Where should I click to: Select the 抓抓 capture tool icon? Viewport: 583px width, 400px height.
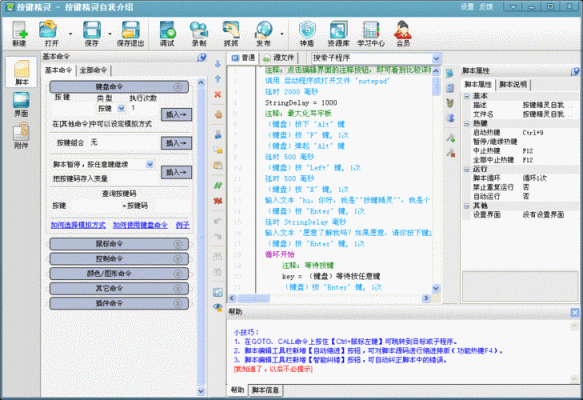click(231, 33)
